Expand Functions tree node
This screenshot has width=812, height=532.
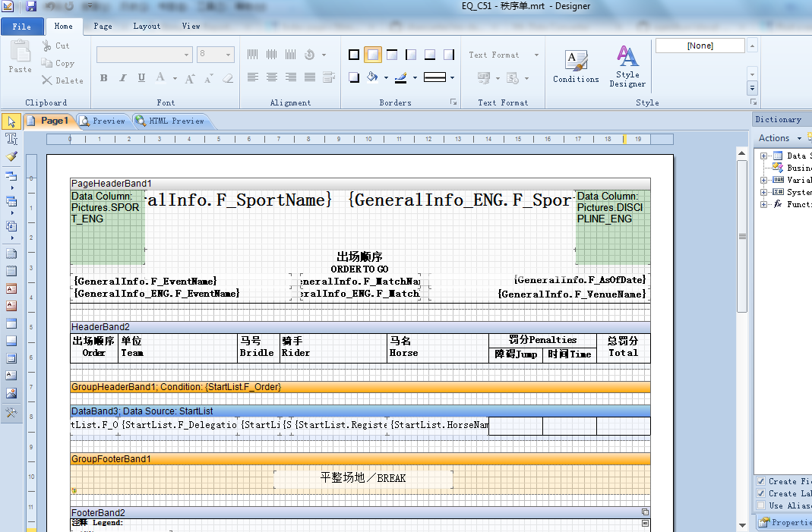click(763, 204)
